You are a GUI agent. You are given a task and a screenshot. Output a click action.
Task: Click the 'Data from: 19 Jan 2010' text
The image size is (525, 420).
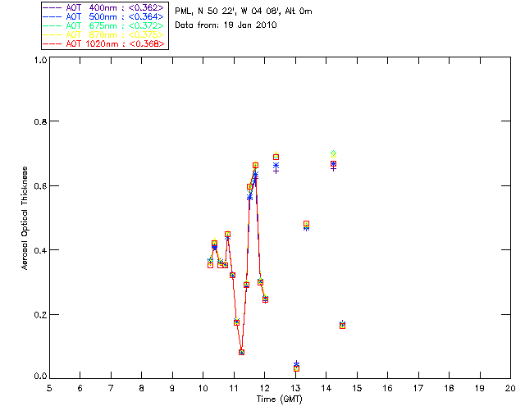tap(226, 25)
